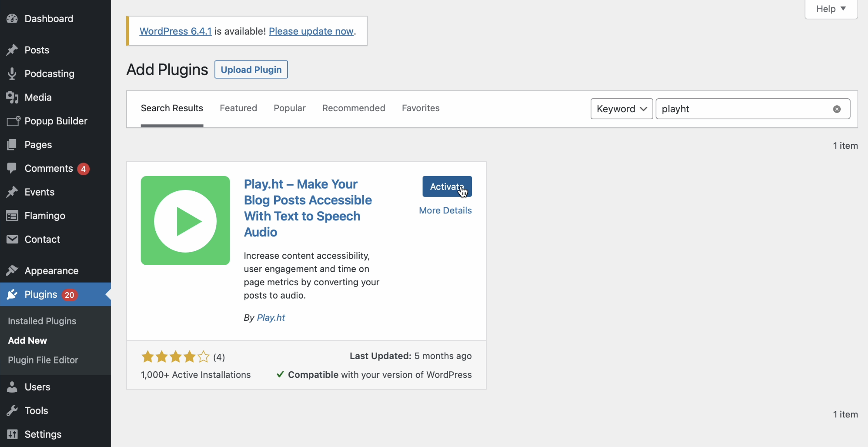Click the Contact envelope icon
The width and height of the screenshot is (868, 447).
[12, 239]
